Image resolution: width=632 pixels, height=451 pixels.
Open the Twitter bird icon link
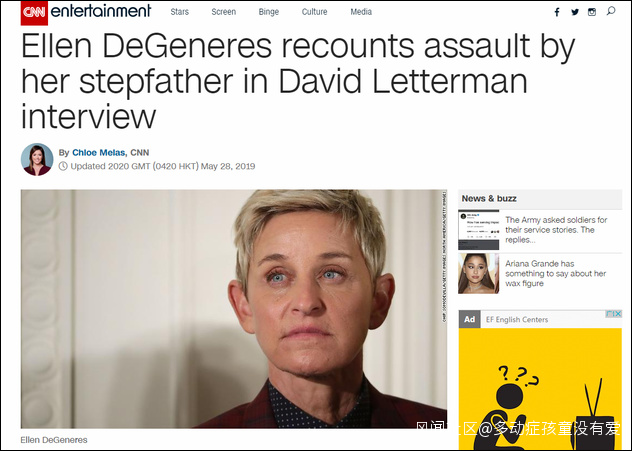(575, 12)
